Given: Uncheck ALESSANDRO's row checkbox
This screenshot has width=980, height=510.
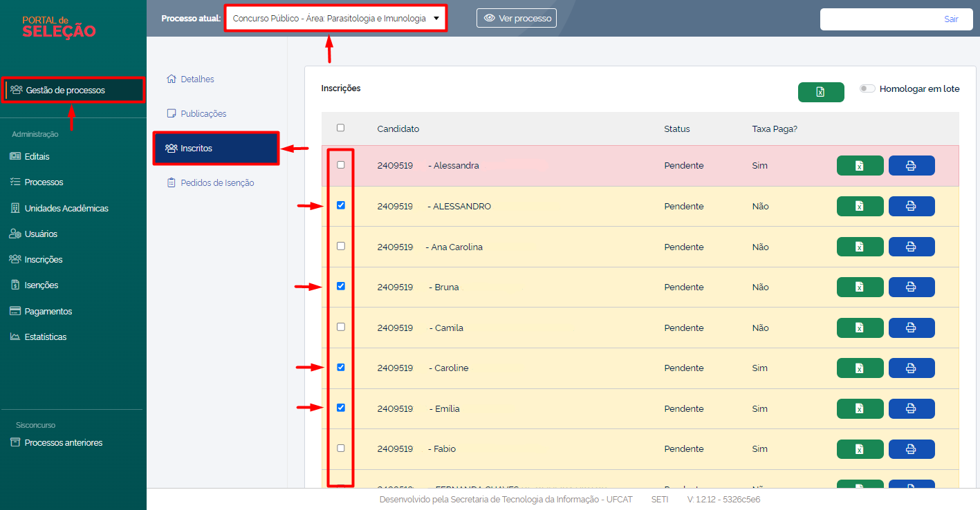Looking at the screenshot, I should (x=340, y=205).
